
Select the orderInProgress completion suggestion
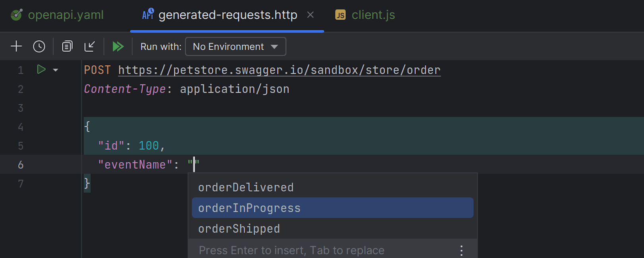249,207
